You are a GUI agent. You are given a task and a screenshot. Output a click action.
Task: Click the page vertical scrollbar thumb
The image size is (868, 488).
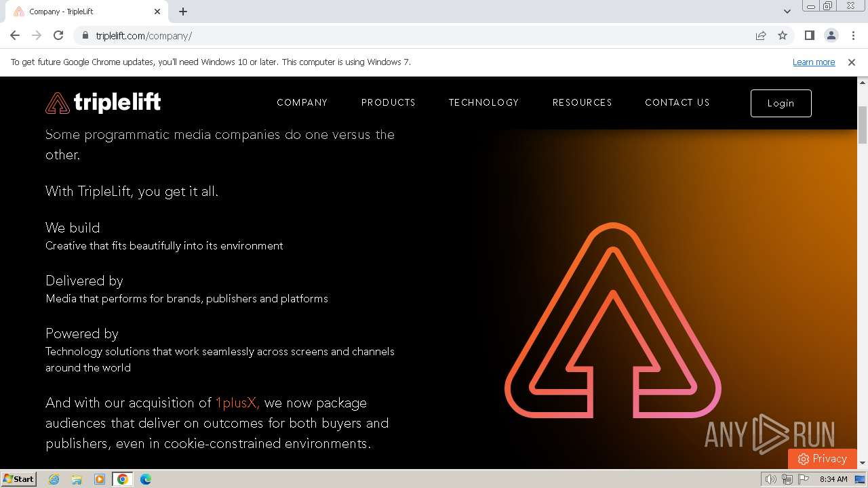(x=863, y=125)
